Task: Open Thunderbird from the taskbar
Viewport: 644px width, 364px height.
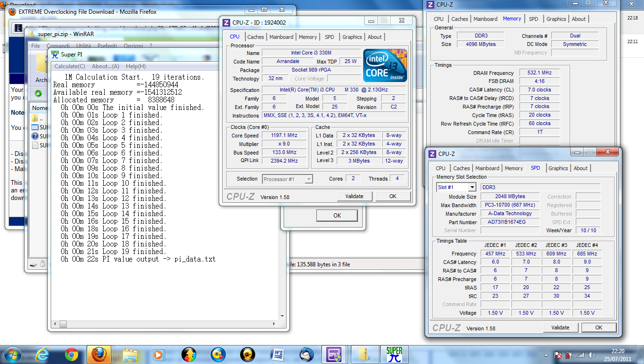Action: click(x=306, y=354)
